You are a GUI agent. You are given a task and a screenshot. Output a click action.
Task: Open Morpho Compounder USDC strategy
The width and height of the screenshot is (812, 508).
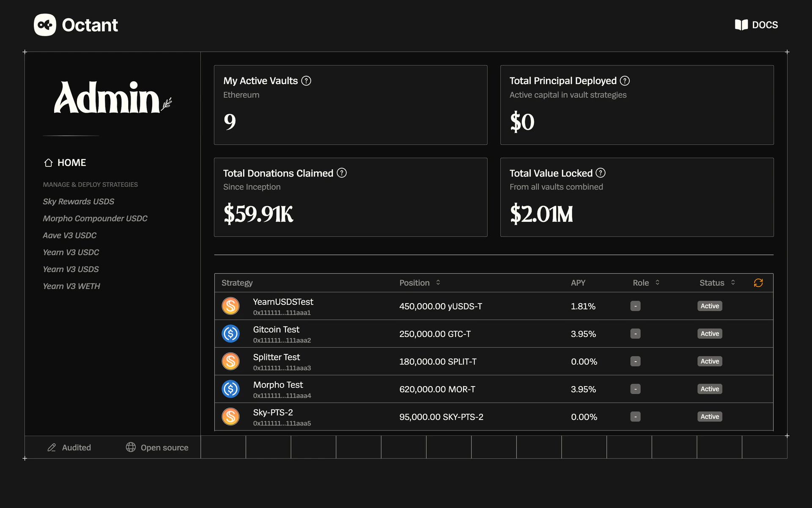(x=95, y=218)
